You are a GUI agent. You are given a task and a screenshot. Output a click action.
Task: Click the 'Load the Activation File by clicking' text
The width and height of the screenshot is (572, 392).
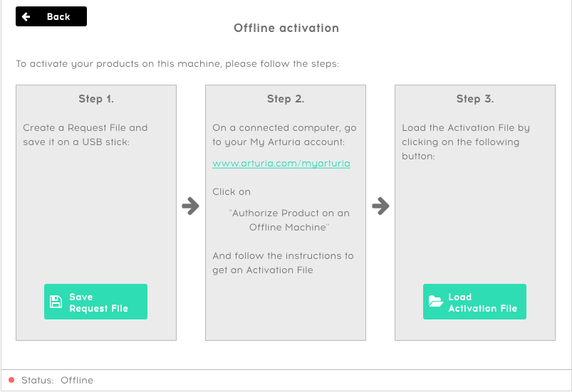click(x=466, y=142)
